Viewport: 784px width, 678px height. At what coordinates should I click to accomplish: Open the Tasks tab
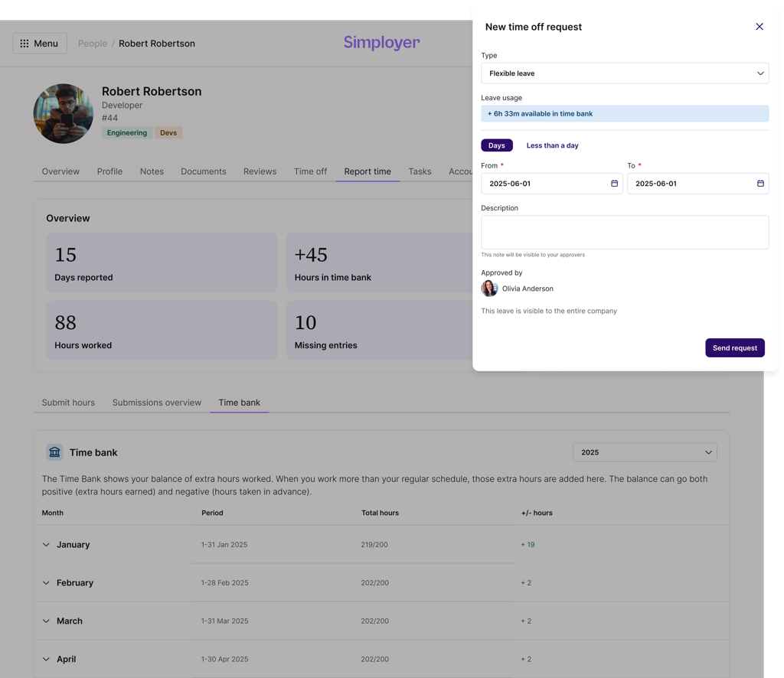pos(420,171)
